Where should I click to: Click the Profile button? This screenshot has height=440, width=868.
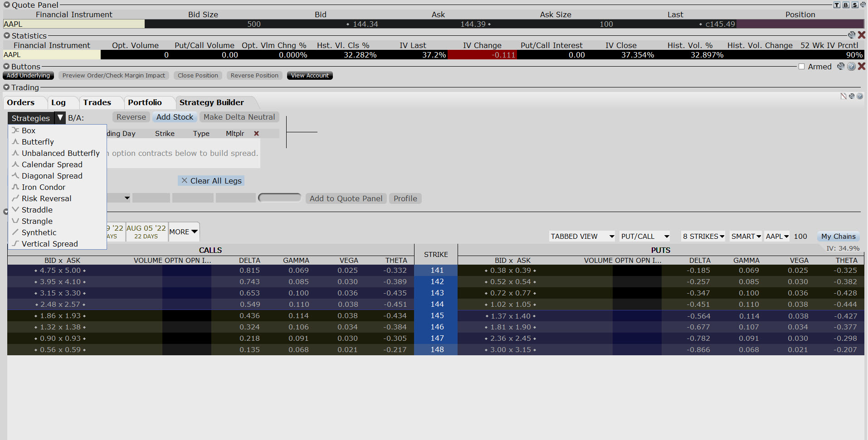point(405,198)
